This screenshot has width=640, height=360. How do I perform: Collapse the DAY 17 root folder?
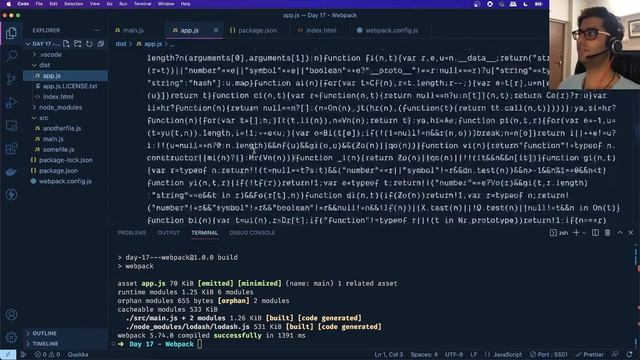click(x=42, y=44)
